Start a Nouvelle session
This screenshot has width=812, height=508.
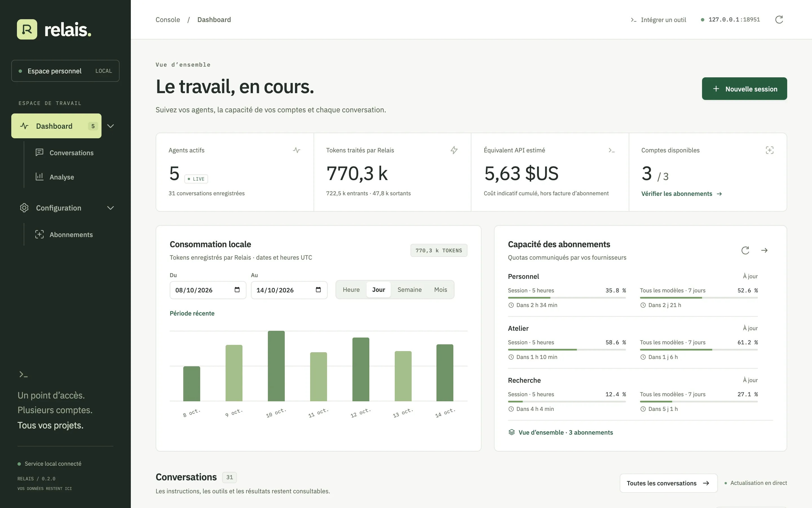pos(744,89)
